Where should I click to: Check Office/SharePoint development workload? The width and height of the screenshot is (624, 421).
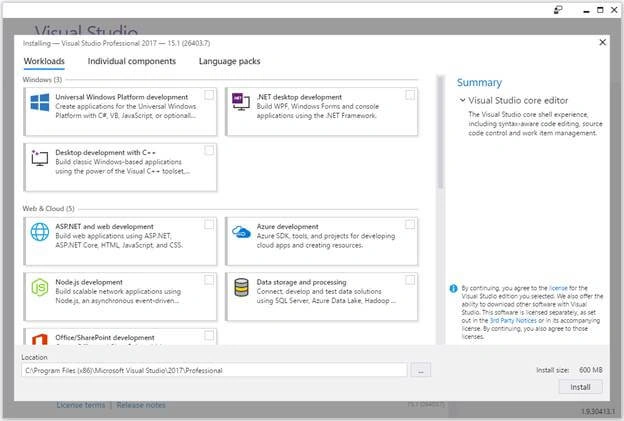(209, 335)
